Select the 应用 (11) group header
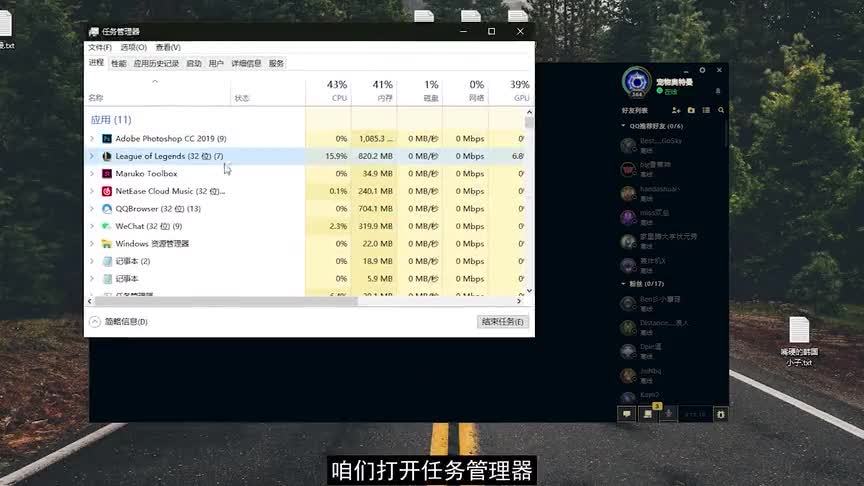Screen dimensions: 864x486 point(111,120)
